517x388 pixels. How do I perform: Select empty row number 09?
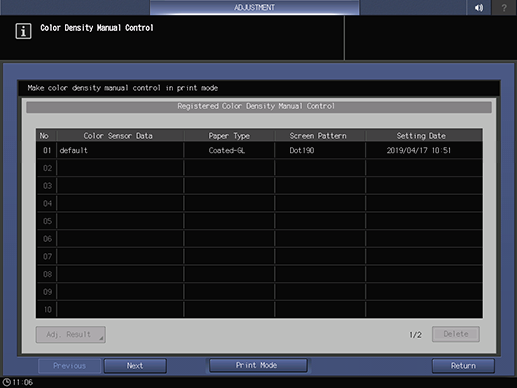click(x=259, y=292)
